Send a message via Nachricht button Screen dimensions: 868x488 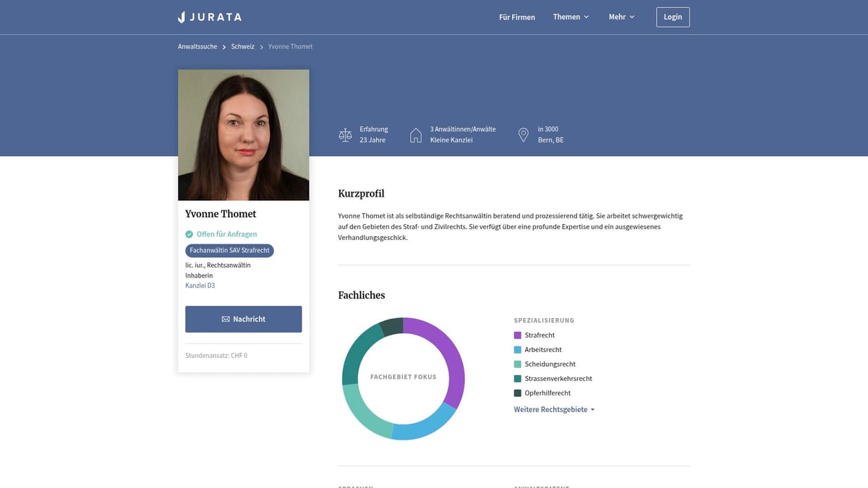[x=243, y=319]
